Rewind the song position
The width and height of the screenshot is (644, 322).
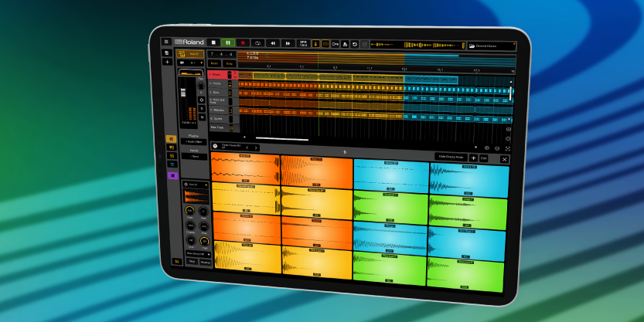click(273, 43)
